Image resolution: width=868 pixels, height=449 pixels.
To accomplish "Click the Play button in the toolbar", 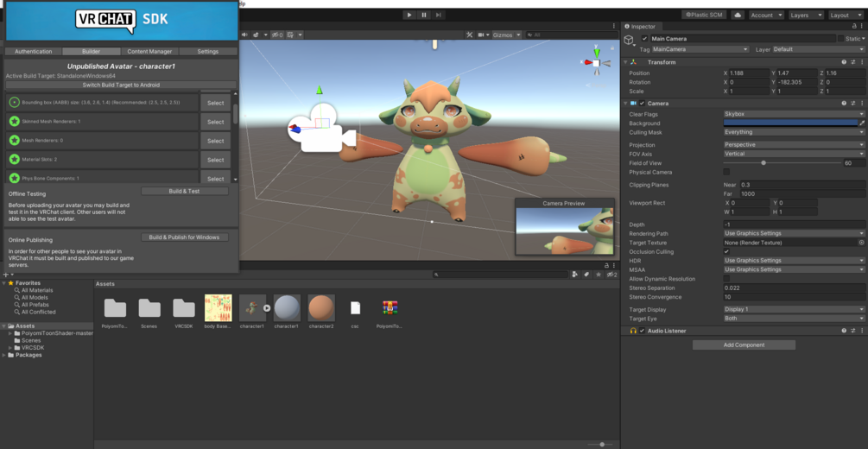I will click(x=409, y=15).
